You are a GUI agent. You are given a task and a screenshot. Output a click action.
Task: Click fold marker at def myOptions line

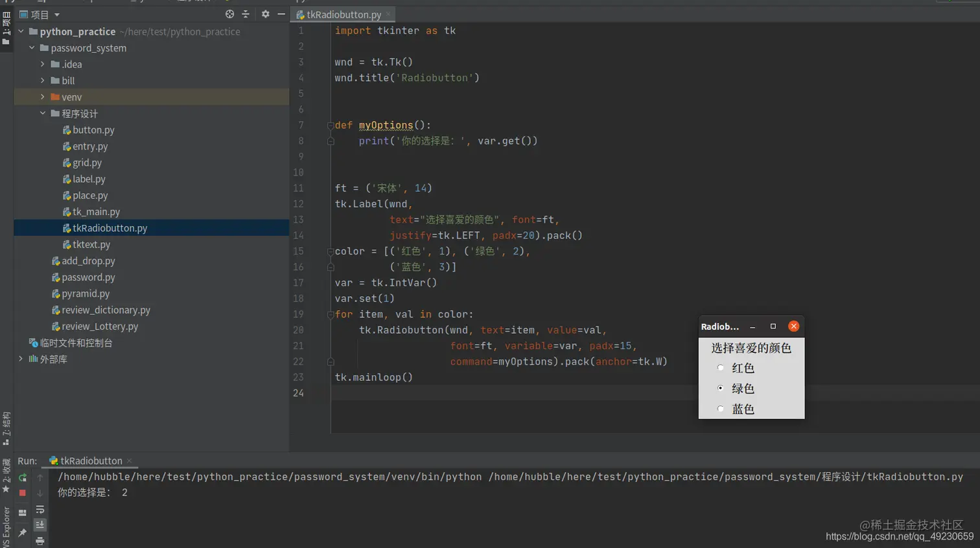331,126
